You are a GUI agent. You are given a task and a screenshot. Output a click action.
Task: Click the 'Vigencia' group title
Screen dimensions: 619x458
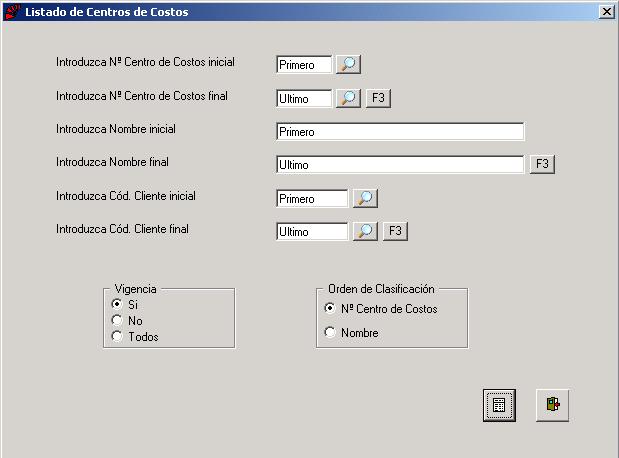135,289
